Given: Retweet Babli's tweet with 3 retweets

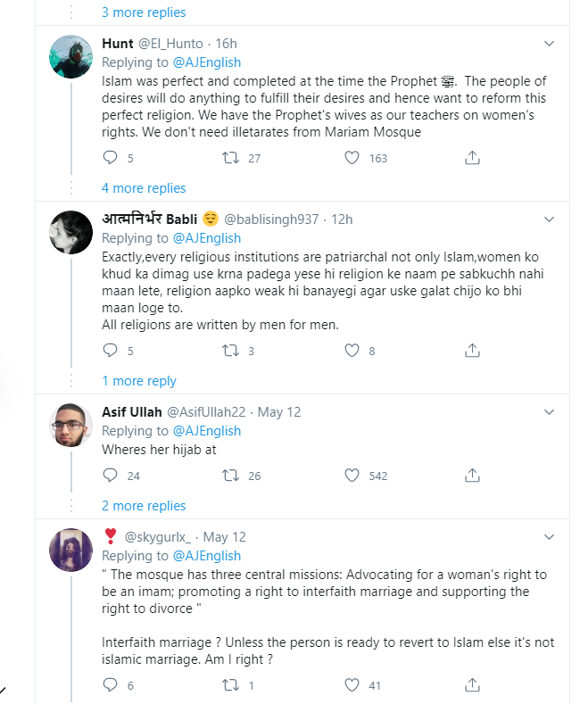Looking at the screenshot, I should [230, 351].
